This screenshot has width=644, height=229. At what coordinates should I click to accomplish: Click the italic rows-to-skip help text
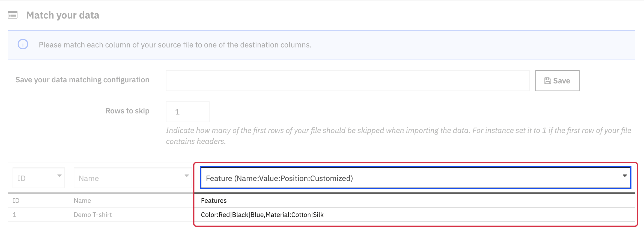pos(398,136)
